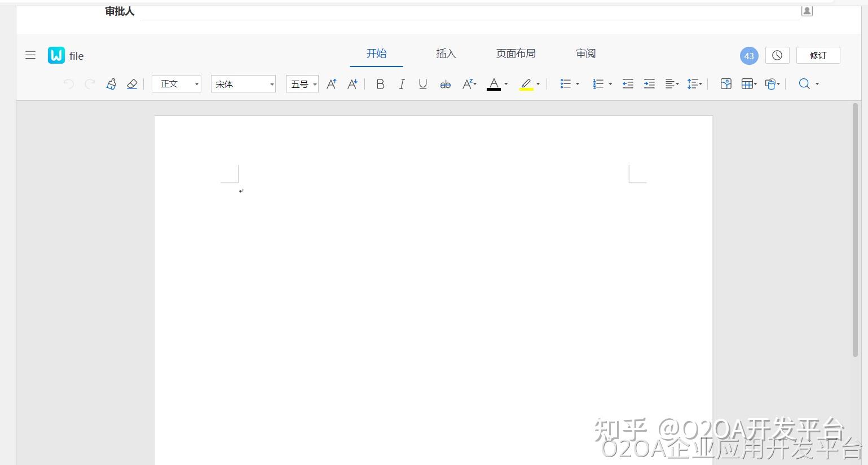This screenshot has height=465, width=868.
Task: Click the clear formatting eraser icon
Action: [x=132, y=83]
